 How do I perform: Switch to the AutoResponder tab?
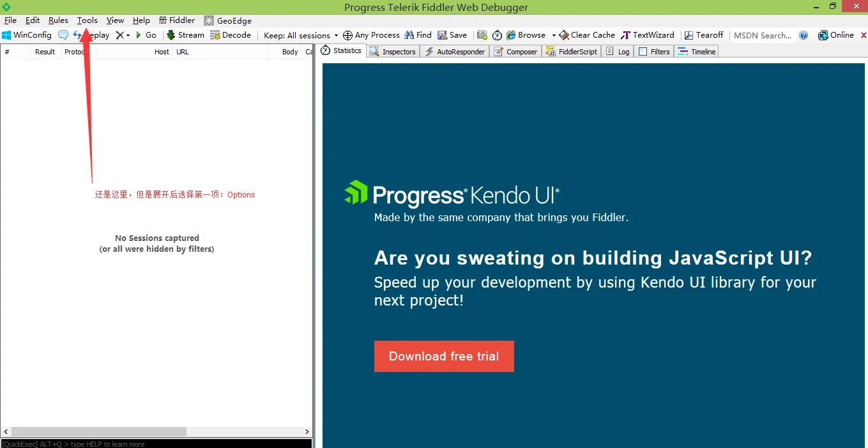click(x=455, y=52)
